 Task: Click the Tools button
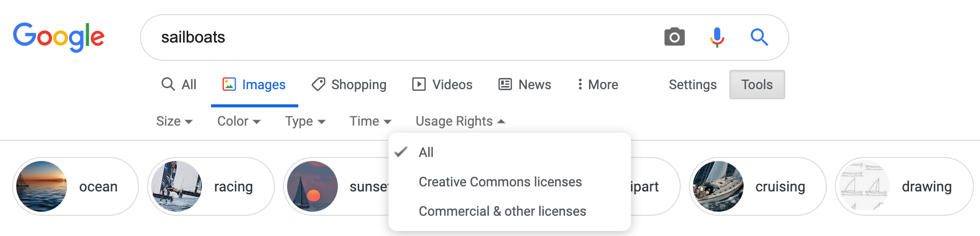(757, 85)
